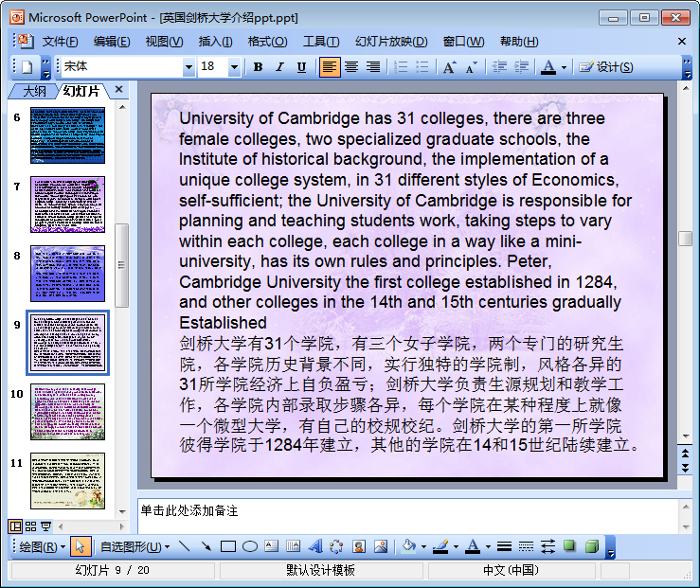Increase indent level
The height and width of the screenshot is (588, 700).
point(521,67)
